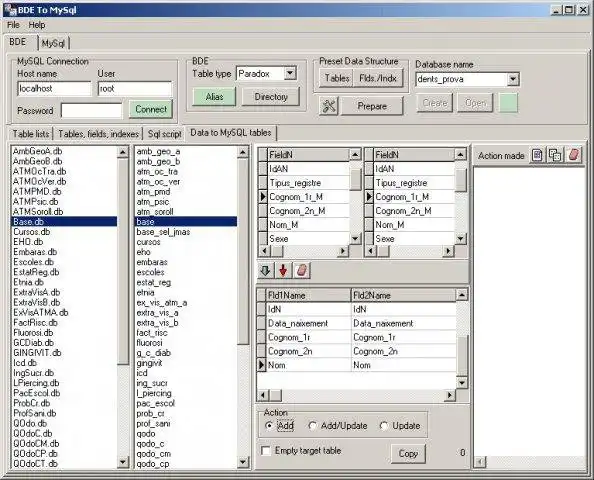Click the Directory button
Image resolution: width=594 pixels, height=480 pixels.
coord(271,97)
